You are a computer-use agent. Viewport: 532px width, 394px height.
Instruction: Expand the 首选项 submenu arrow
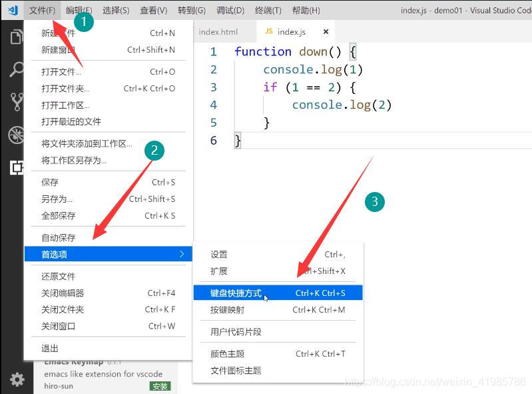tap(182, 254)
